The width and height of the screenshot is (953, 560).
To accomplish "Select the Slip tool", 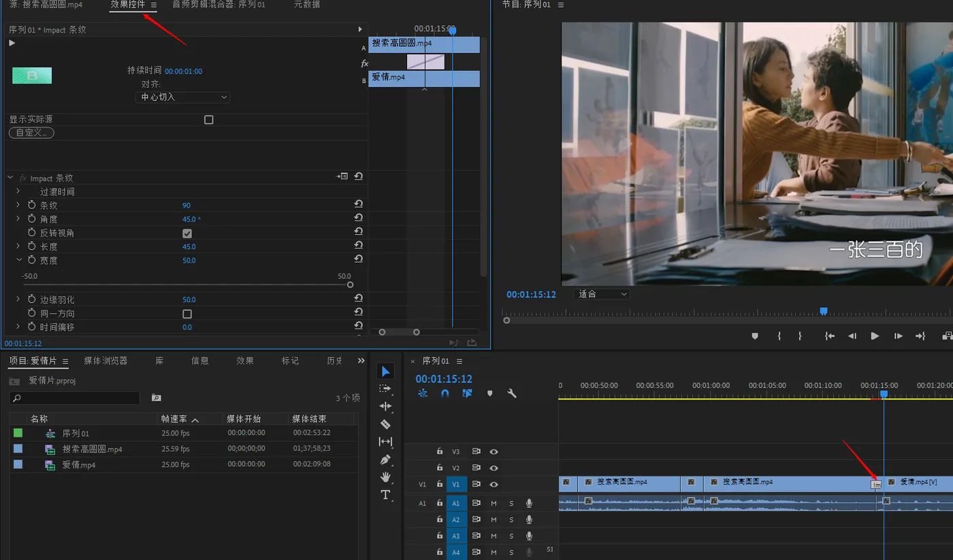I will click(x=385, y=442).
